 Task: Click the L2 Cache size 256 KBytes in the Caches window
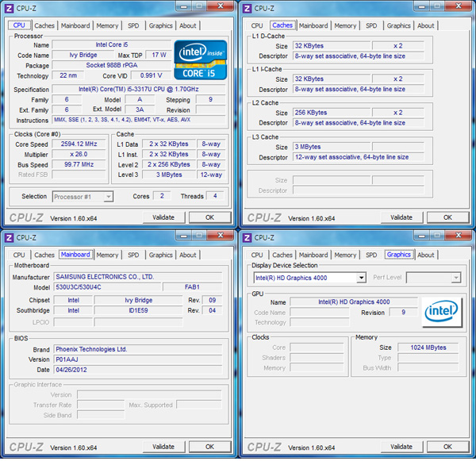tap(332, 113)
